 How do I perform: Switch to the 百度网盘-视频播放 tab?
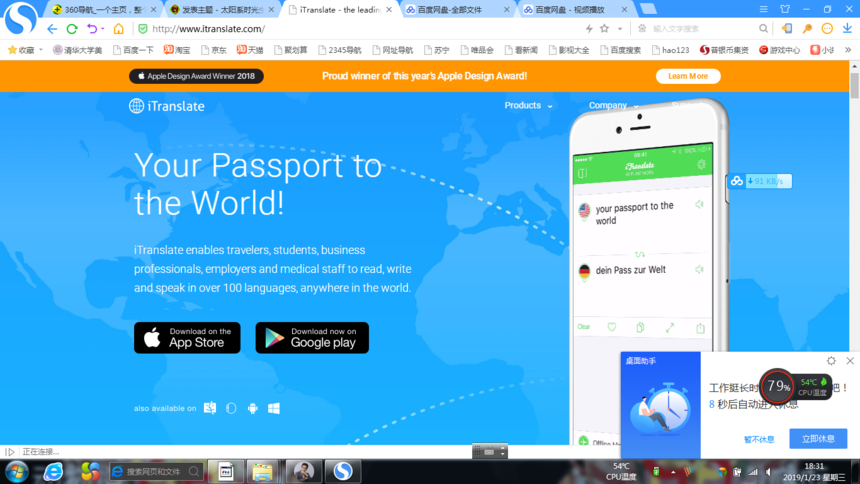tap(575, 10)
